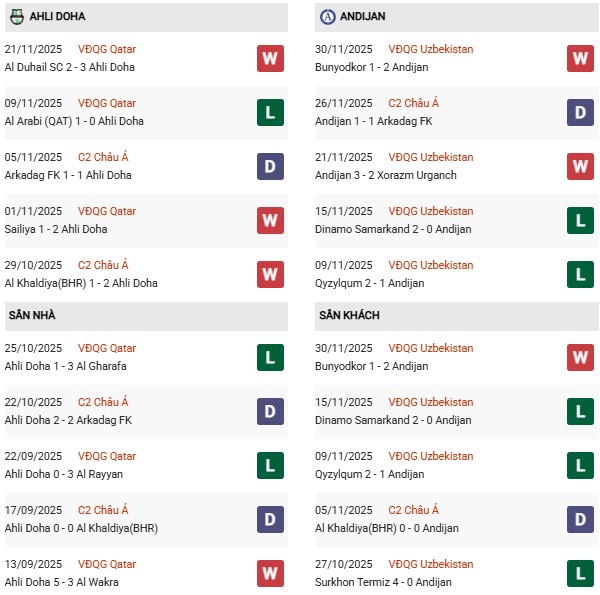This screenshot has height=595, width=600.
Task: Click L badge for Al Arabi match
Action: coord(270,112)
